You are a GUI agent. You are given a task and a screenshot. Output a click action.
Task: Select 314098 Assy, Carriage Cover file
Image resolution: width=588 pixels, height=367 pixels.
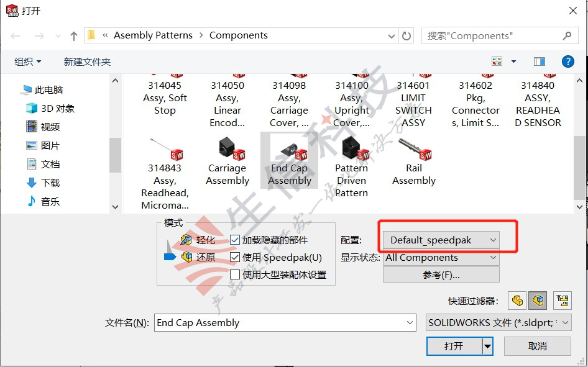tap(289, 101)
